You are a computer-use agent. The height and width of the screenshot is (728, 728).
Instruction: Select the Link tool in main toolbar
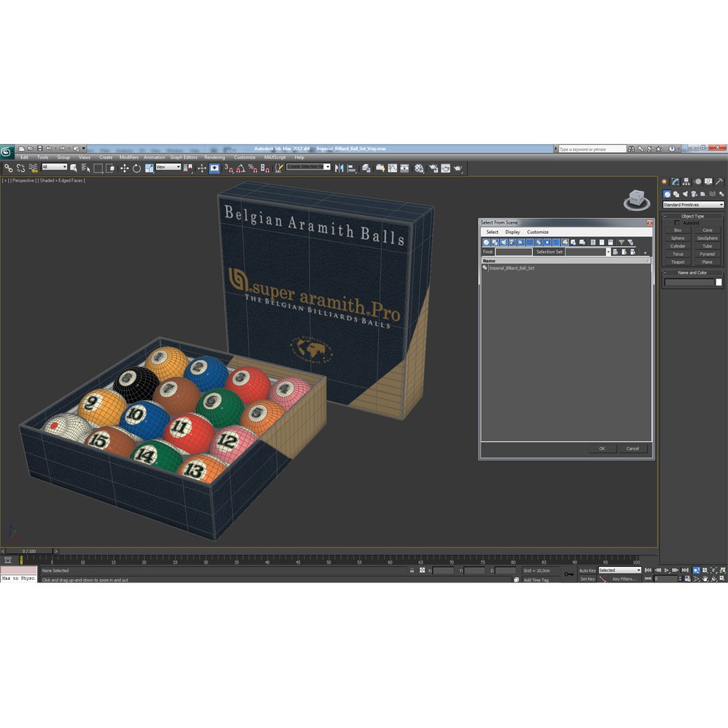coord(8,168)
